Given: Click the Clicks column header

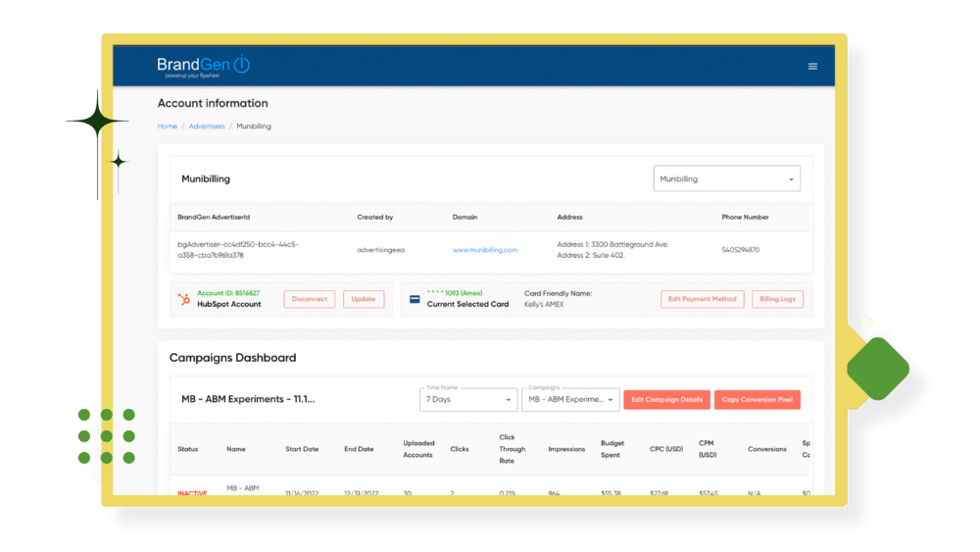Looking at the screenshot, I should [x=460, y=449].
